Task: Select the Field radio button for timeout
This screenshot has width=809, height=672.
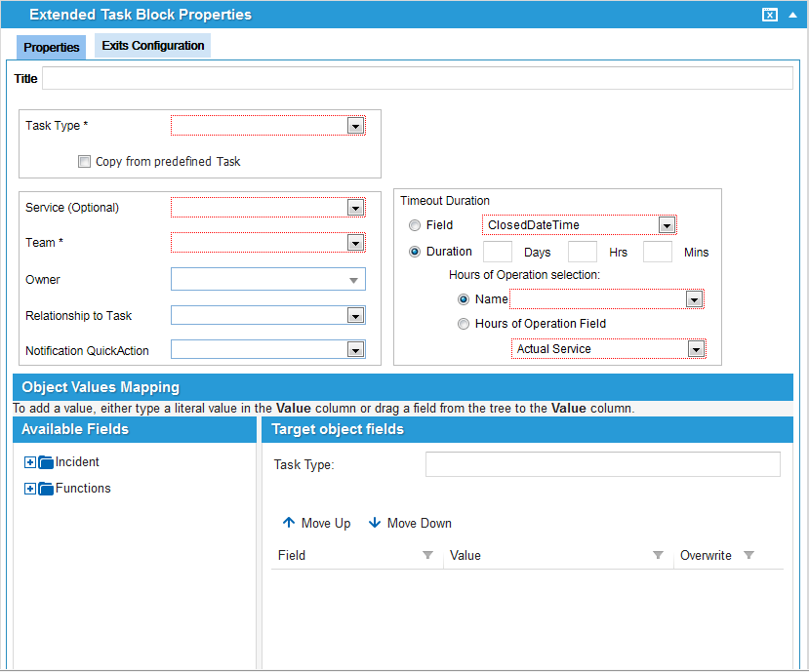Action: point(415,225)
